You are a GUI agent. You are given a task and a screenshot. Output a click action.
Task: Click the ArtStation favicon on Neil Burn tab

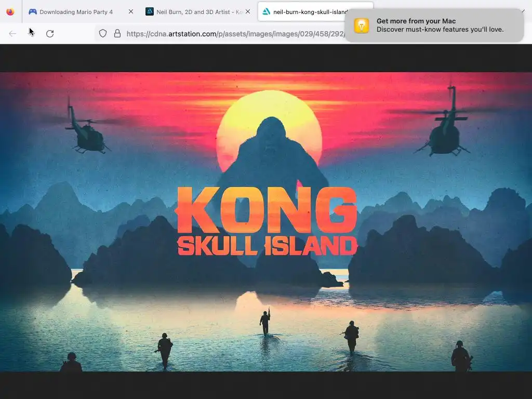(x=150, y=12)
